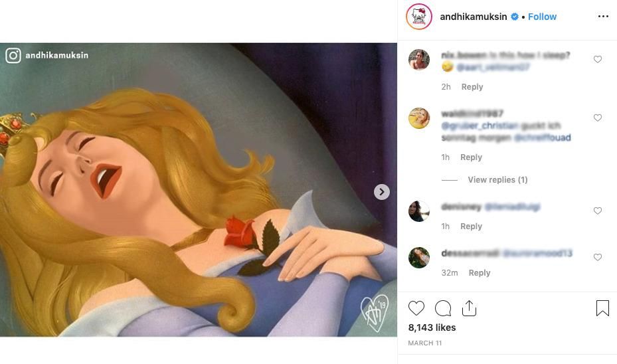Click the andhikamuksin username in header
The width and height of the screenshot is (617, 364).
(474, 17)
